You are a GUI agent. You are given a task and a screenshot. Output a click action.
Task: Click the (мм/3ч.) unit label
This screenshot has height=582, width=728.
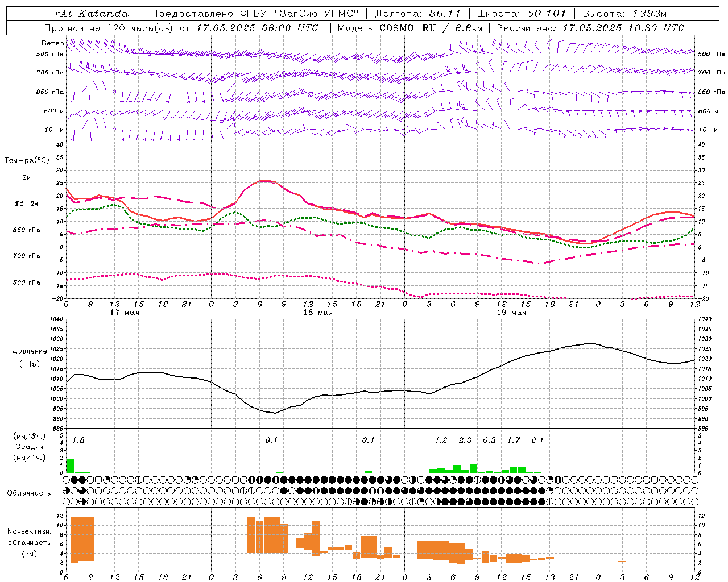point(30,436)
